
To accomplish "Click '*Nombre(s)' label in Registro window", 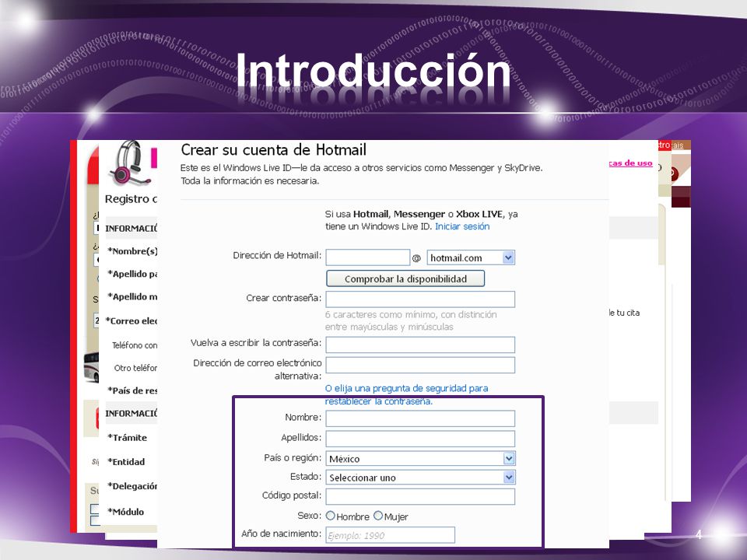I will click(x=132, y=251).
